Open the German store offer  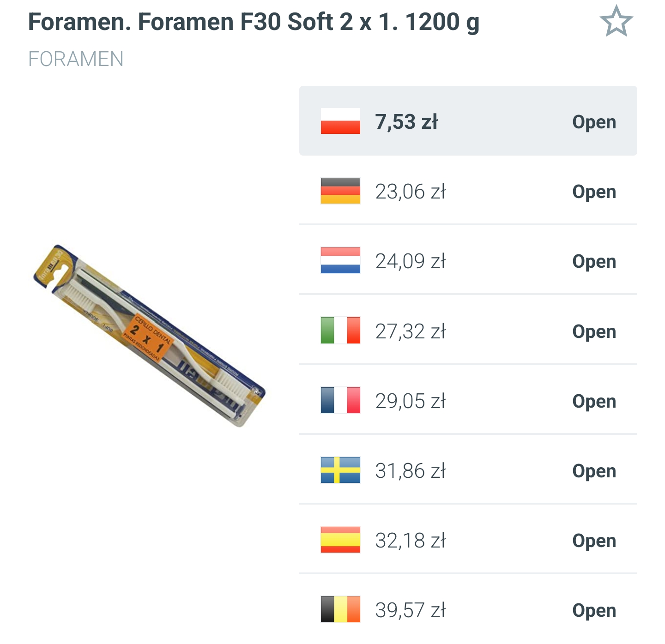(x=594, y=192)
